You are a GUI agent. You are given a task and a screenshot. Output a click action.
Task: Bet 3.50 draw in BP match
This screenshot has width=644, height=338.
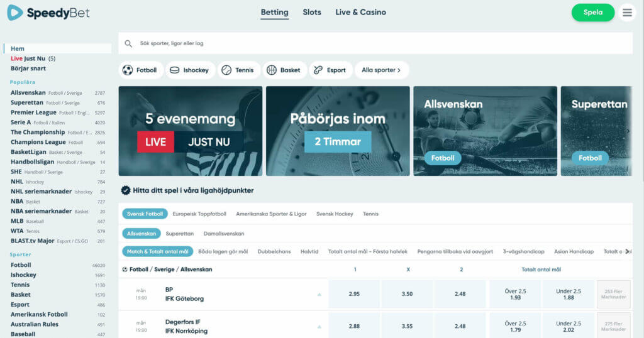tap(407, 294)
